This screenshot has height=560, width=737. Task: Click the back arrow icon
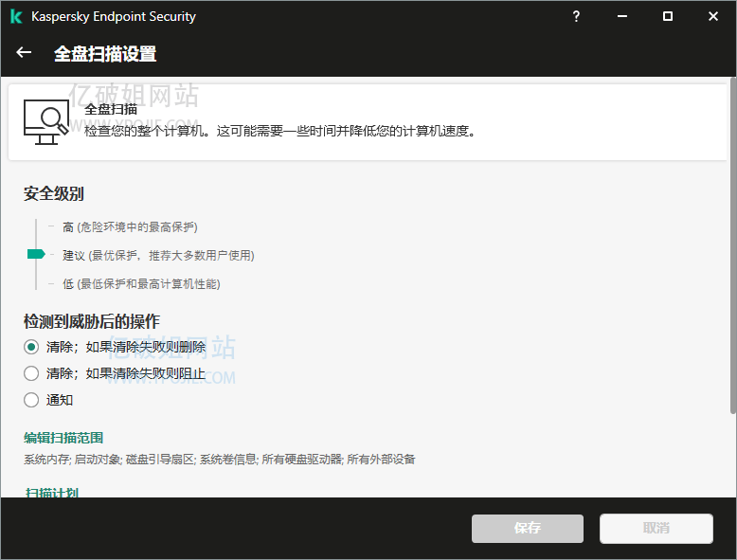[25, 53]
